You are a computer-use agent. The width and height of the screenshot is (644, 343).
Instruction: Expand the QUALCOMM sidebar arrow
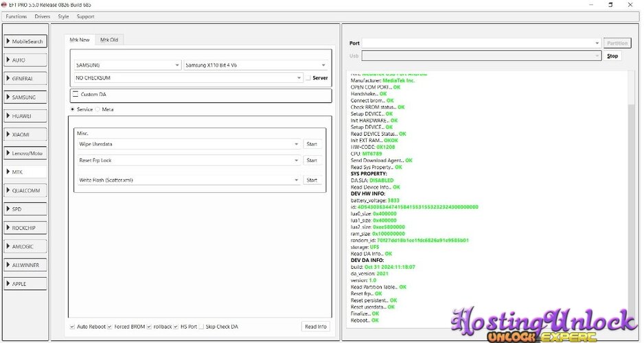8,191
